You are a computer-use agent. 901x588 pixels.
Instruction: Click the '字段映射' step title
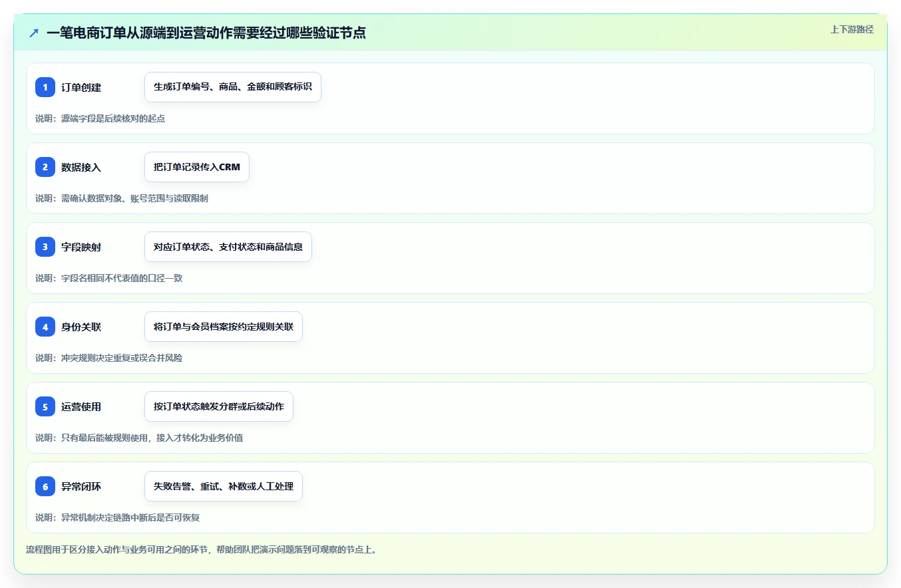[x=81, y=247]
